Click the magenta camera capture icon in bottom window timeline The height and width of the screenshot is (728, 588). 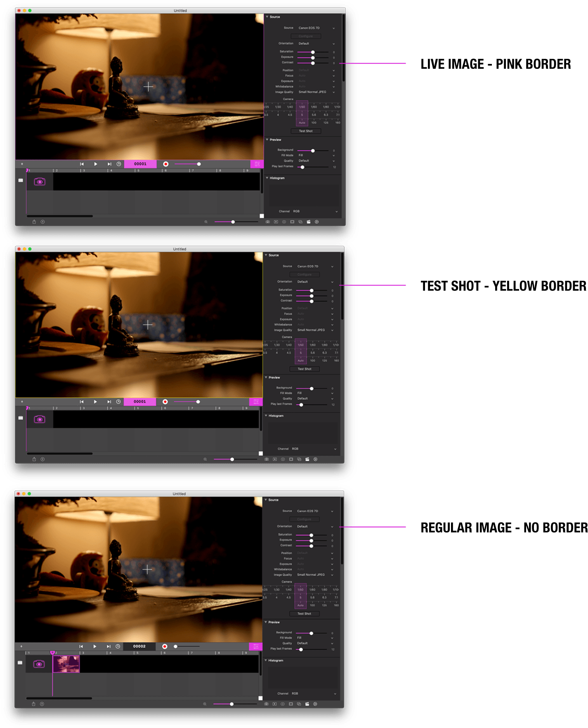[39, 664]
